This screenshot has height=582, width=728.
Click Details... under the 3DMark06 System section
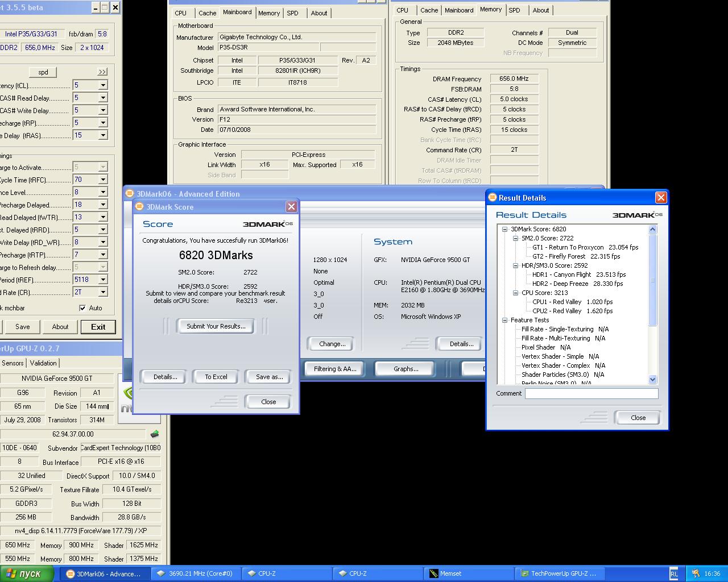pos(461,344)
